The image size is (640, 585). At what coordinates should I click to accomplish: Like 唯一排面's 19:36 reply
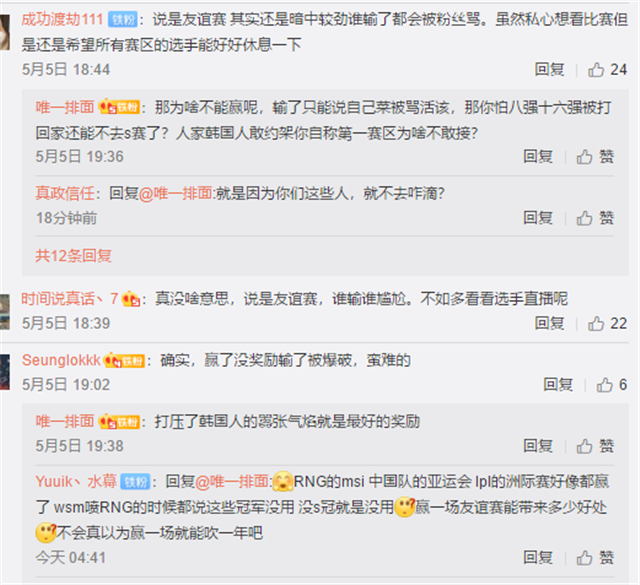click(x=595, y=156)
